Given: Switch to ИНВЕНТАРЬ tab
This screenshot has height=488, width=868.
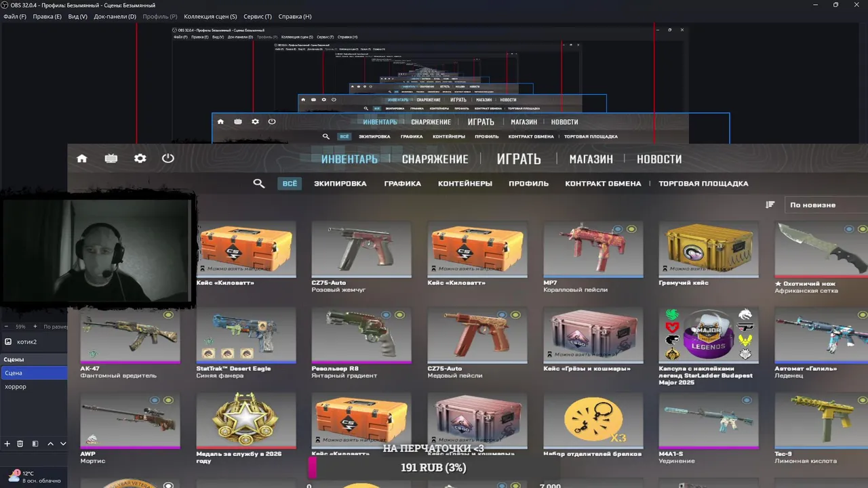Looking at the screenshot, I should tap(349, 159).
